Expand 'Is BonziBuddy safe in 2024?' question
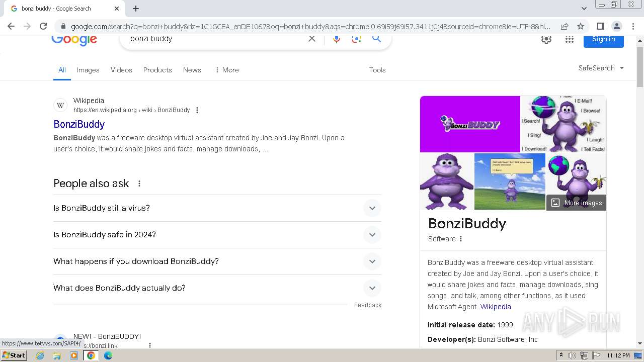 coord(217,235)
